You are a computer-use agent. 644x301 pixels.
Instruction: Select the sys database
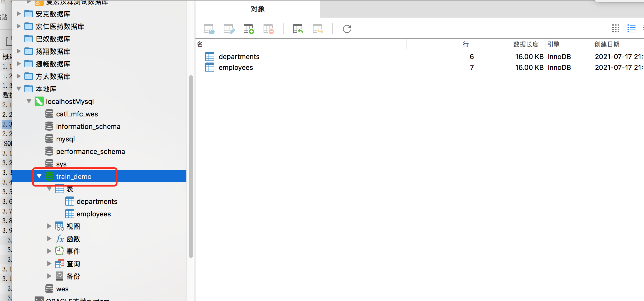tap(61, 164)
